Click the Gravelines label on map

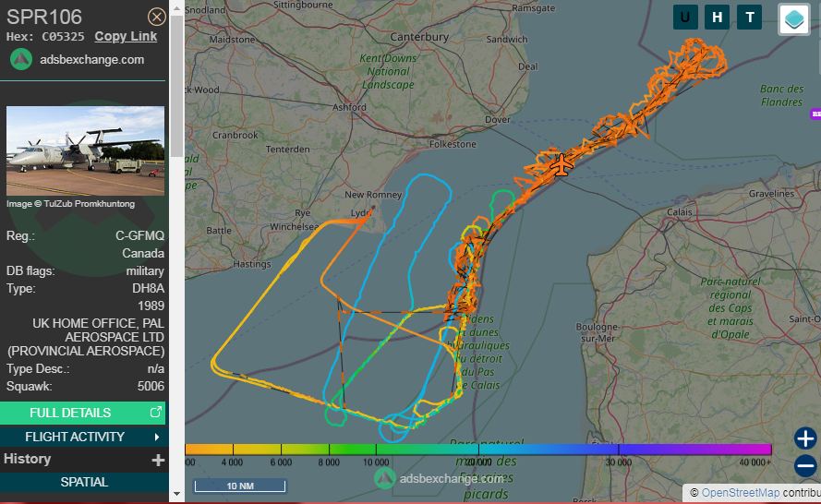click(771, 194)
